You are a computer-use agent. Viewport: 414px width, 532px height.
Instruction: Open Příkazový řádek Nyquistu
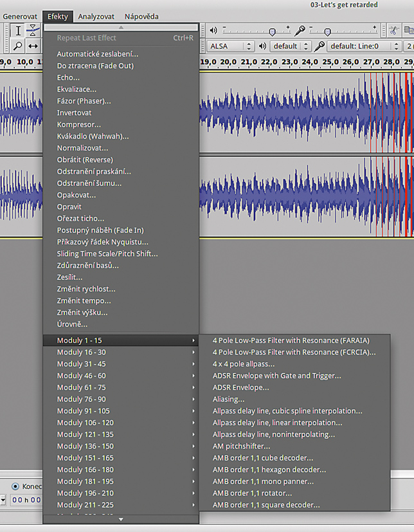(121, 242)
